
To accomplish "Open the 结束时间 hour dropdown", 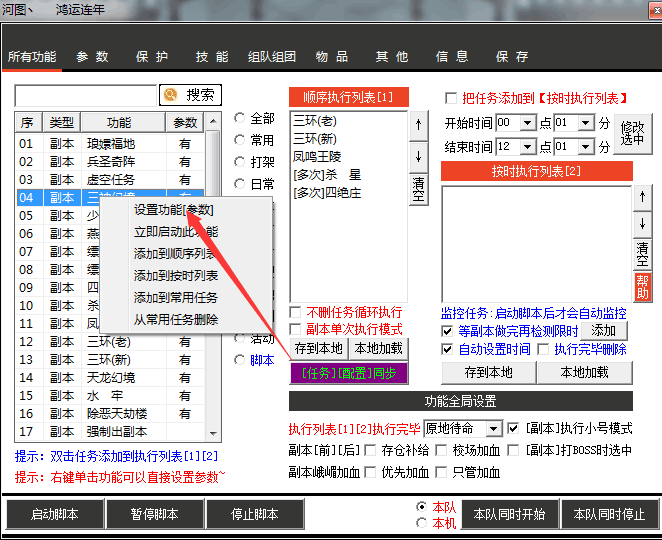I will (x=516, y=146).
